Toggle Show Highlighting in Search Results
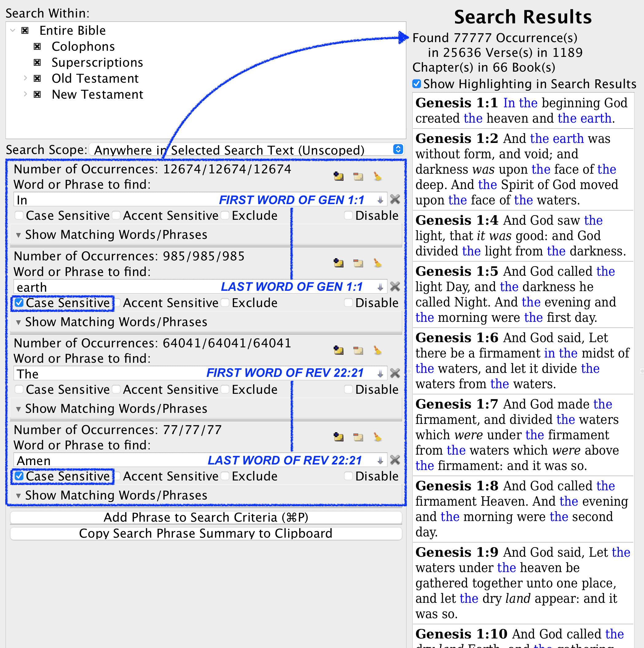The width and height of the screenshot is (644, 648). (416, 84)
